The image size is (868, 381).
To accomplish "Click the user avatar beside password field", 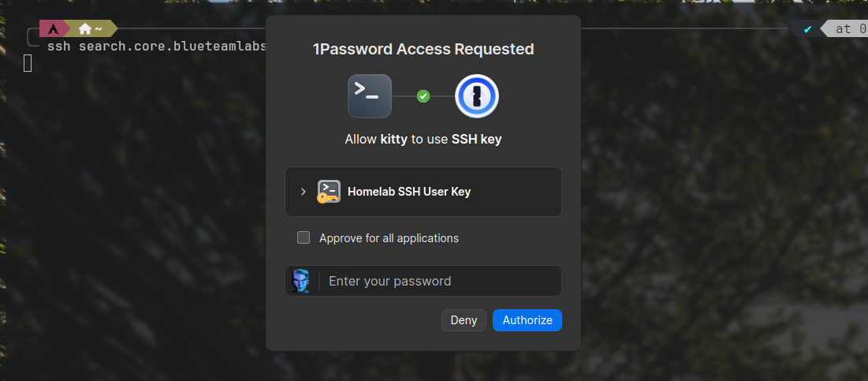I will [301, 281].
